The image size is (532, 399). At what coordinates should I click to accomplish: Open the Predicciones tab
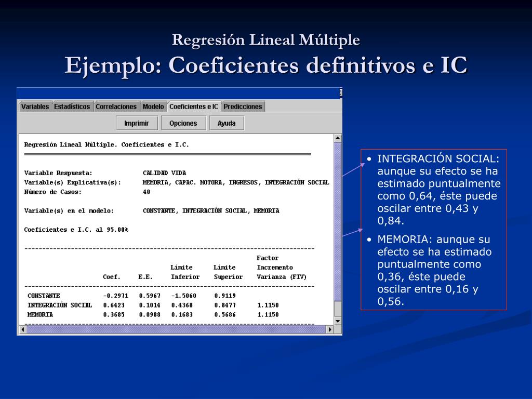click(243, 107)
